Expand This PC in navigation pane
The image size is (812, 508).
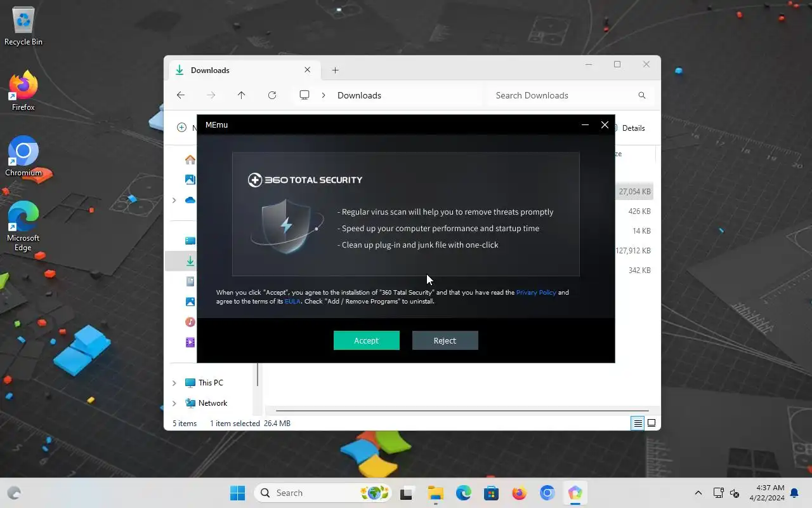(x=174, y=383)
